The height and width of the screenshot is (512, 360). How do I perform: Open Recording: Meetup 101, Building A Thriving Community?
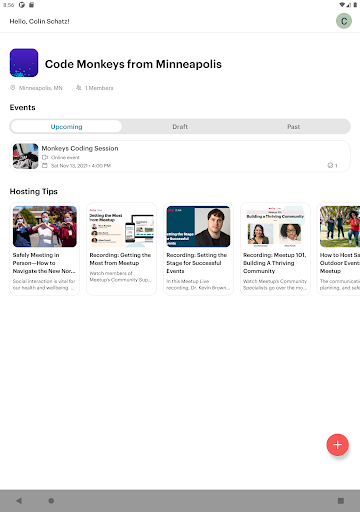(x=275, y=249)
